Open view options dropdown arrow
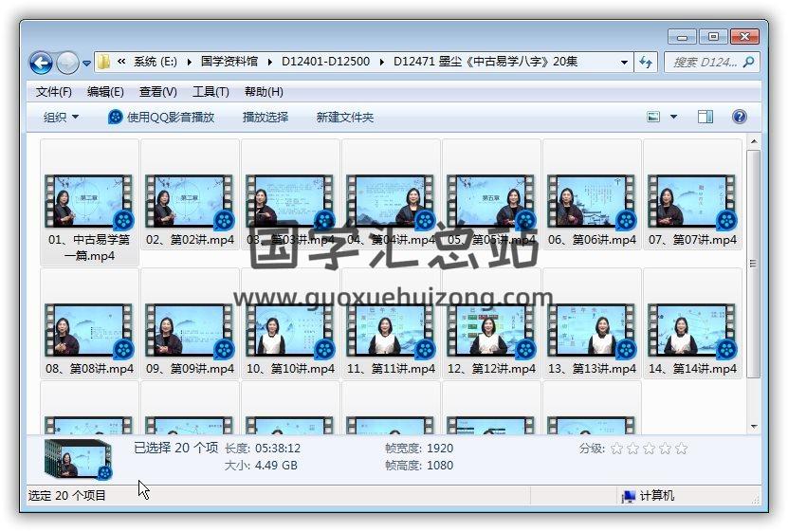This screenshot has width=788, height=532. (x=673, y=117)
